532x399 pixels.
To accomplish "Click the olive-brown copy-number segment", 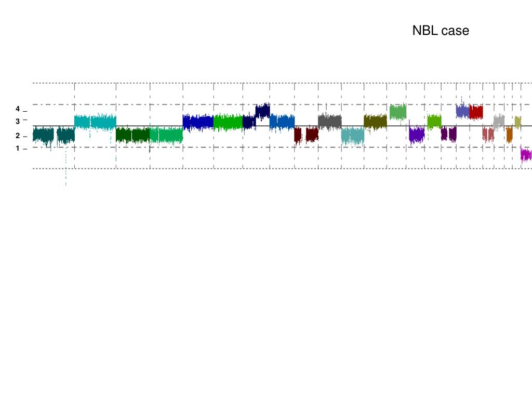I will [x=375, y=122].
